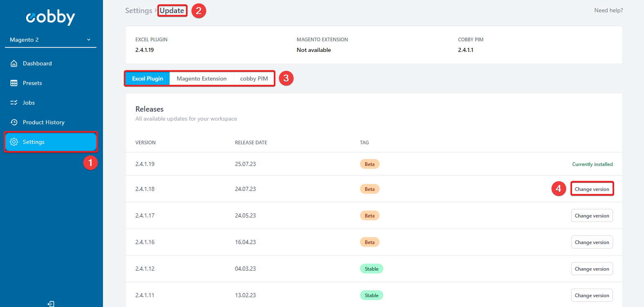
Task: Click the Jobs checklist icon
Action: [14, 103]
